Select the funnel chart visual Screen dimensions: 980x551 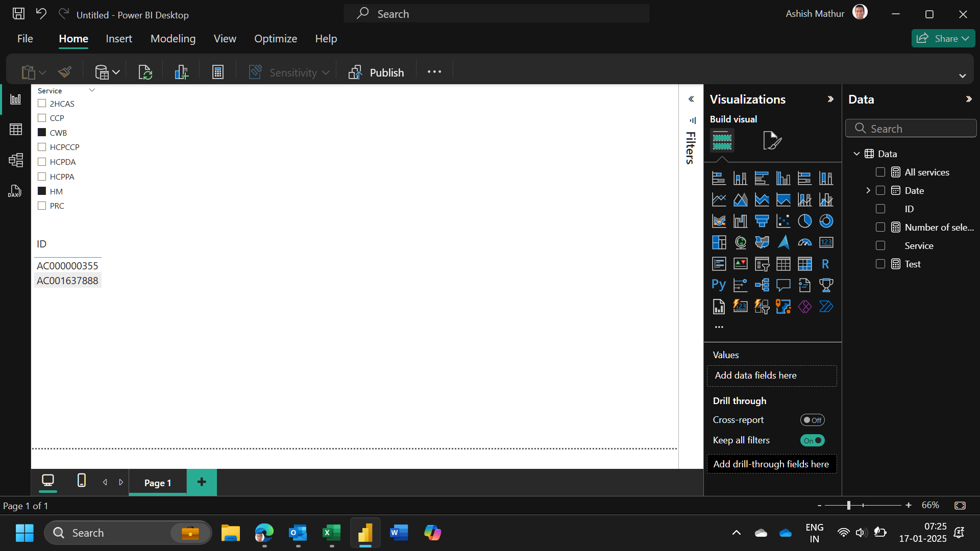[762, 221]
